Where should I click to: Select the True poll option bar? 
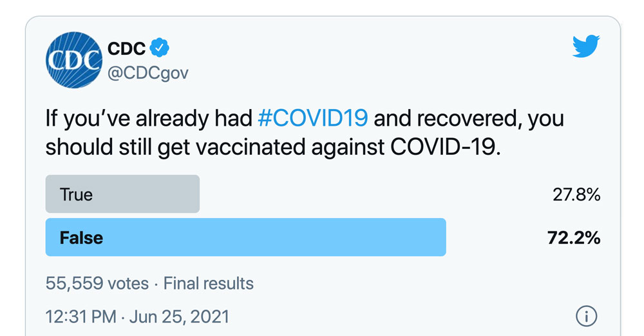point(122,193)
